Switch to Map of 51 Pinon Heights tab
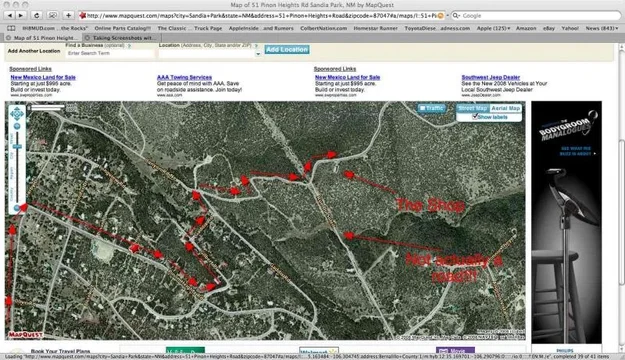The height and width of the screenshot is (360, 625). [x=42, y=37]
